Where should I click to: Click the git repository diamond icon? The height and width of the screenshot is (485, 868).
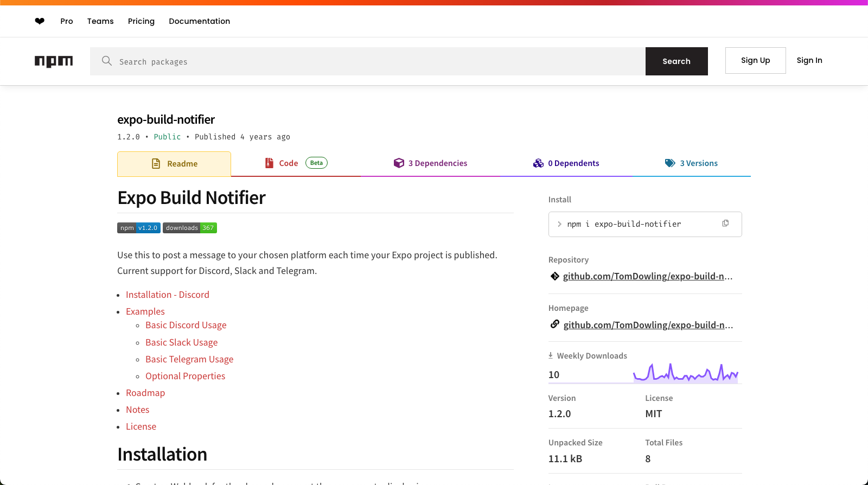554,276
